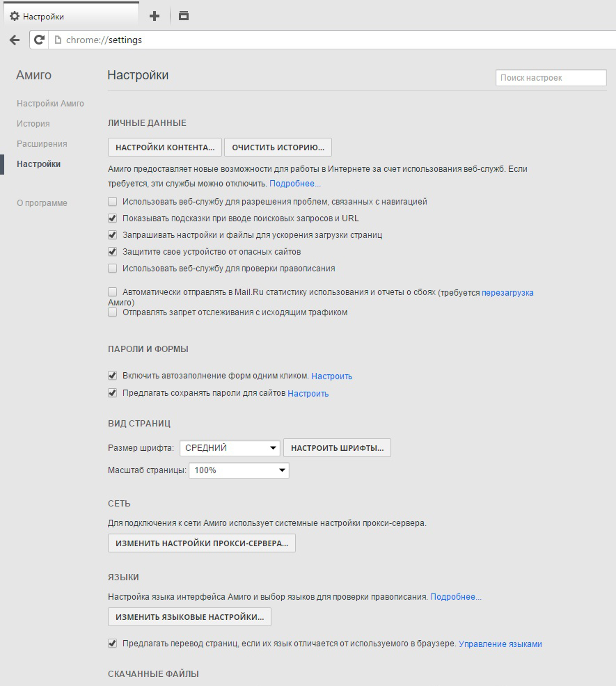The image size is (616, 686).
Task: Click the Амиго sidebar title
Action: (33, 75)
